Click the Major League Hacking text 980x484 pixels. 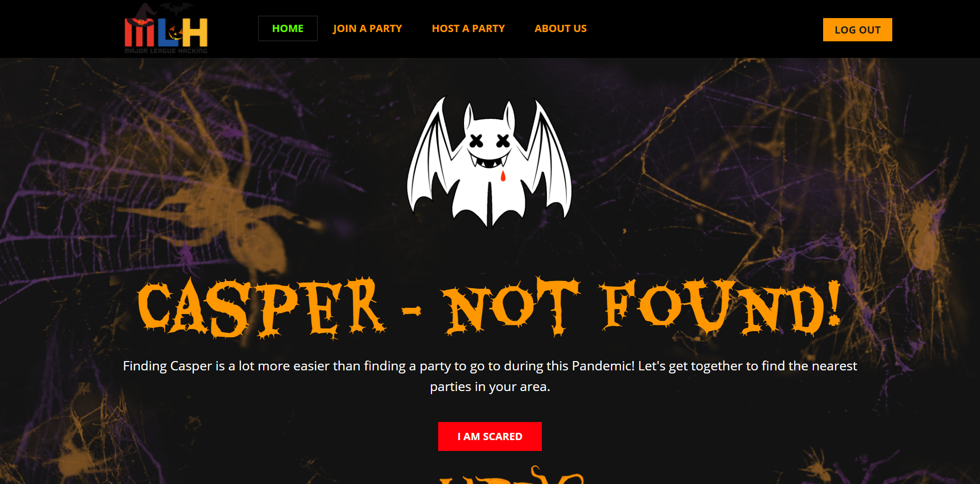pyautogui.click(x=166, y=51)
